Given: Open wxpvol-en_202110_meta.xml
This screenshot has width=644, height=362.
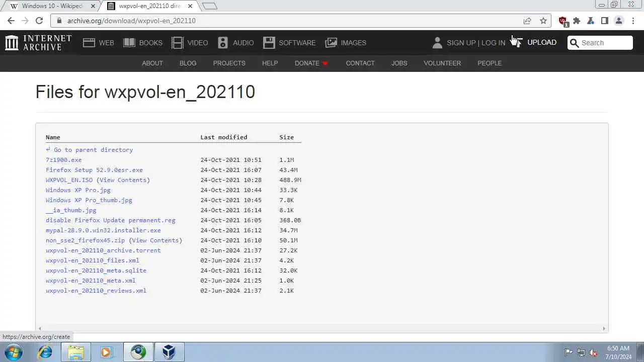Looking at the screenshot, I should point(91,281).
